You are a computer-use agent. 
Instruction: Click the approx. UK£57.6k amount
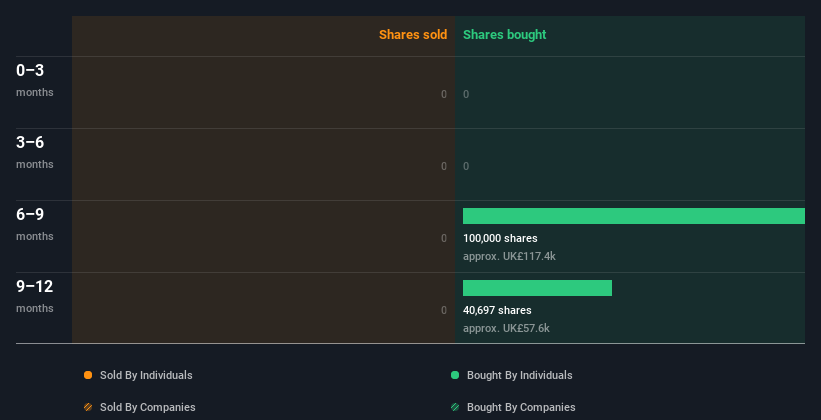pyautogui.click(x=506, y=328)
